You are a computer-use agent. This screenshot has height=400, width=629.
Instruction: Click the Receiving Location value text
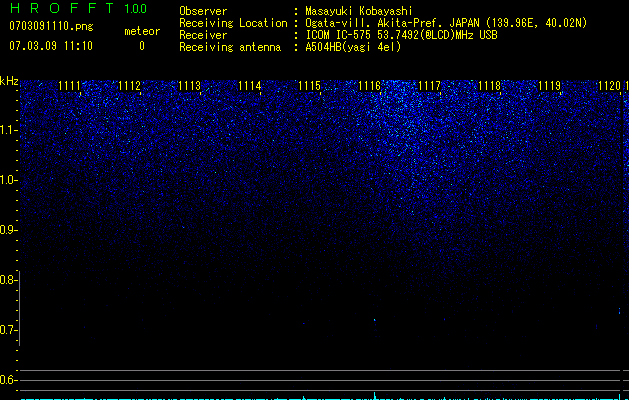pyautogui.click(x=446, y=23)
